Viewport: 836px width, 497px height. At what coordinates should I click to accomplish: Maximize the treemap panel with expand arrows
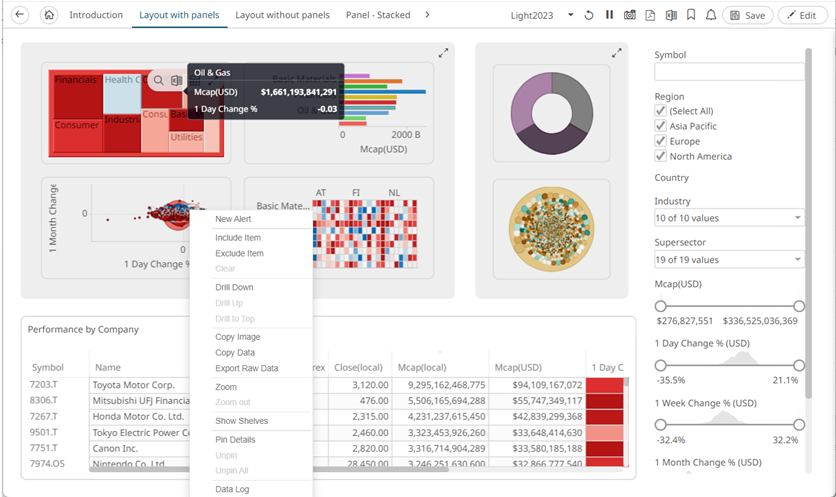click(443, 53)
